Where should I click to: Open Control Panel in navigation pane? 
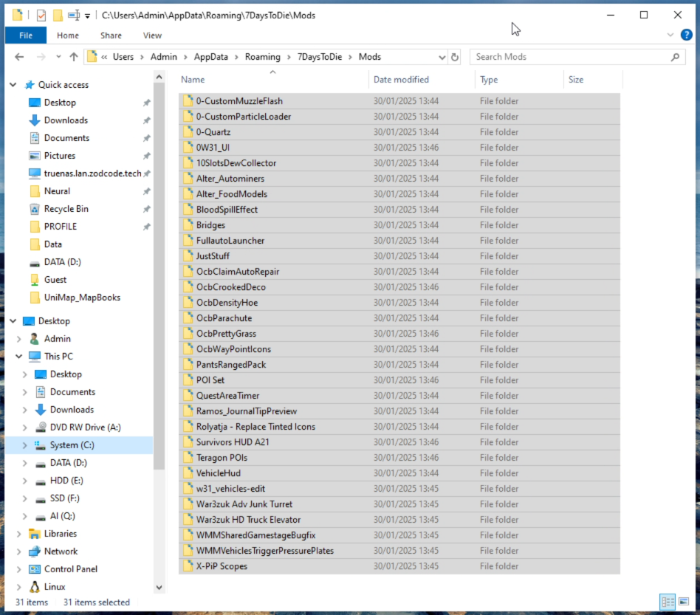(71, 569)
